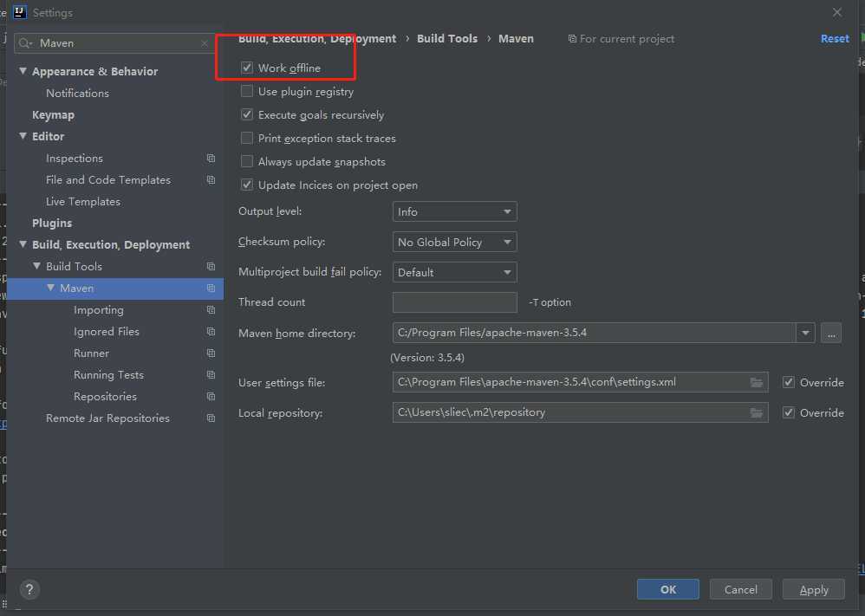865x616 pixels.
Task: Click project-level icon beside Repositories
Action: point(211,397)
